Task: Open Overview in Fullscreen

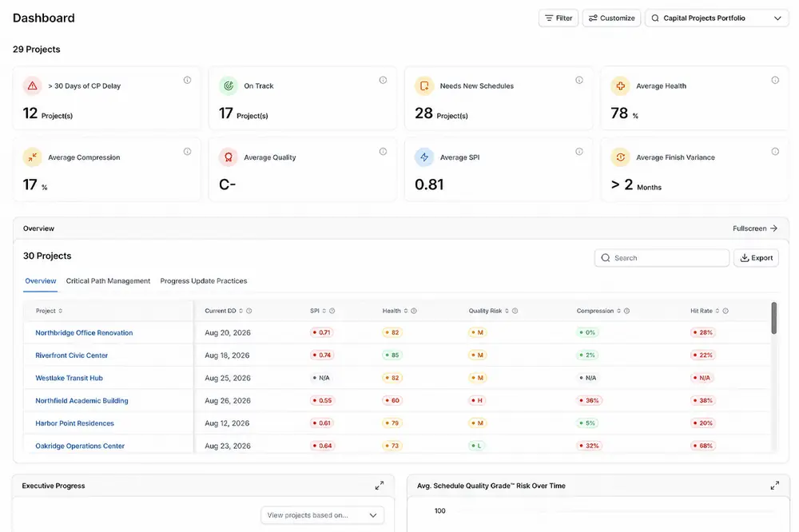Action: click(755, 228)
